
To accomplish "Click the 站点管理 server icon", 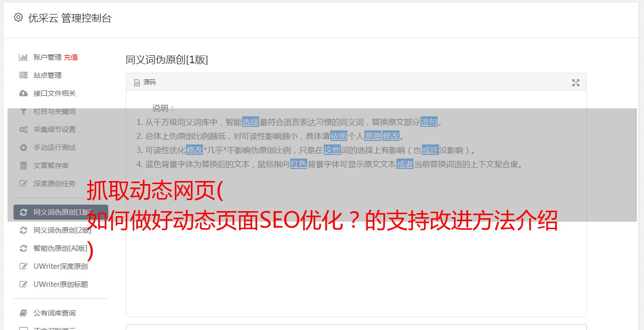I will 23,75.
